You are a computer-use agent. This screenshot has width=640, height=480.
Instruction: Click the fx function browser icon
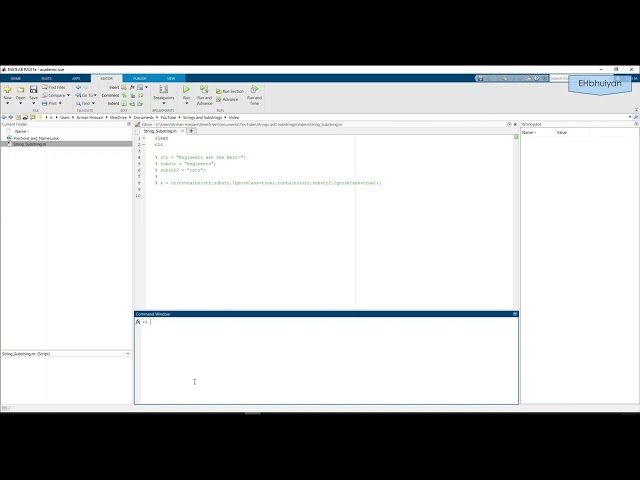point(138,322)
